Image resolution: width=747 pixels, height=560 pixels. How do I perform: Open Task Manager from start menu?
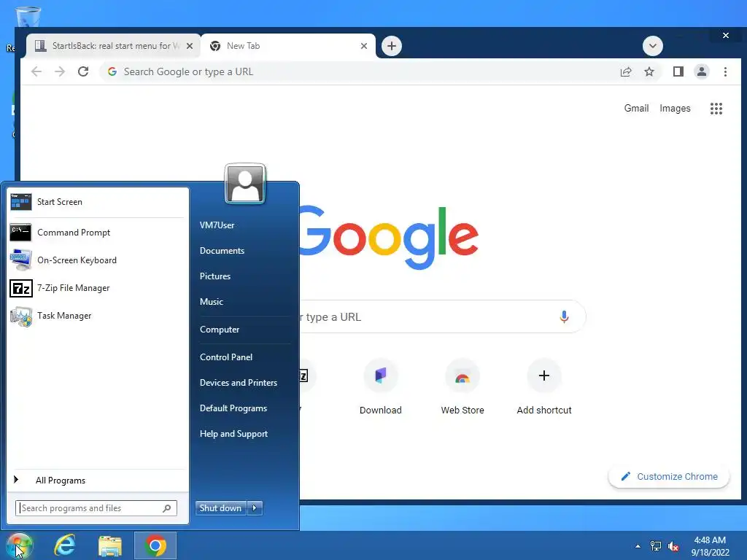(97, 316)
